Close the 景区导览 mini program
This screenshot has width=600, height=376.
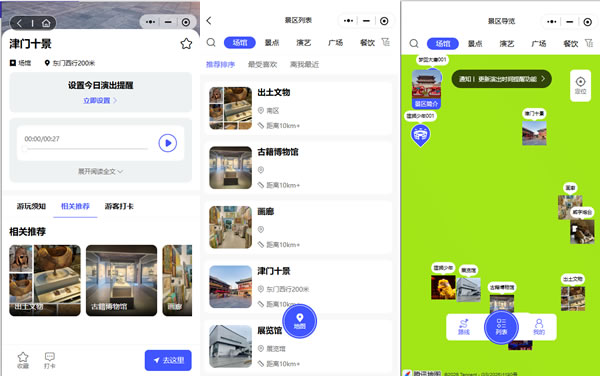point(587,22)
